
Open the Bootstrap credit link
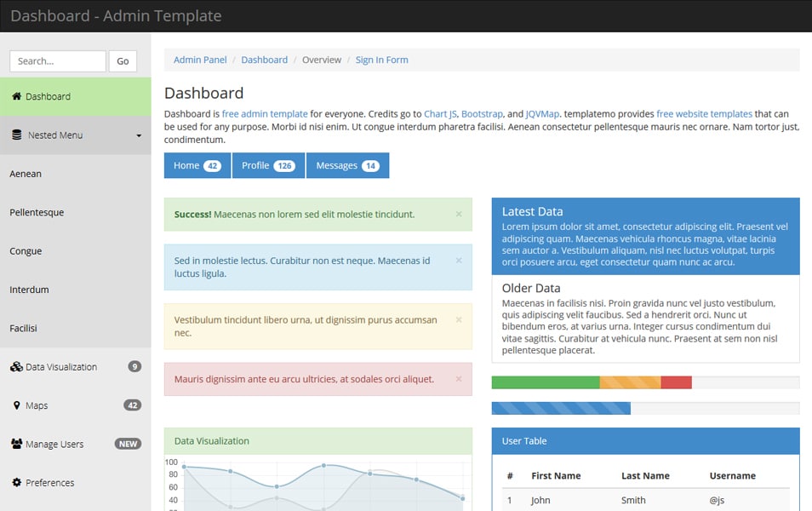click(482, 113)
